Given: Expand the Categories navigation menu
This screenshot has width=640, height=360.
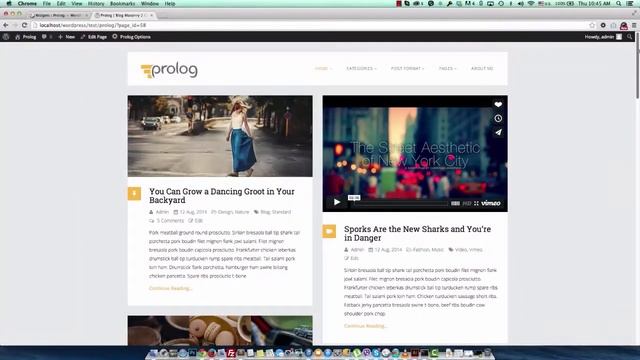Looking at the screenshot, I should 361,69.
